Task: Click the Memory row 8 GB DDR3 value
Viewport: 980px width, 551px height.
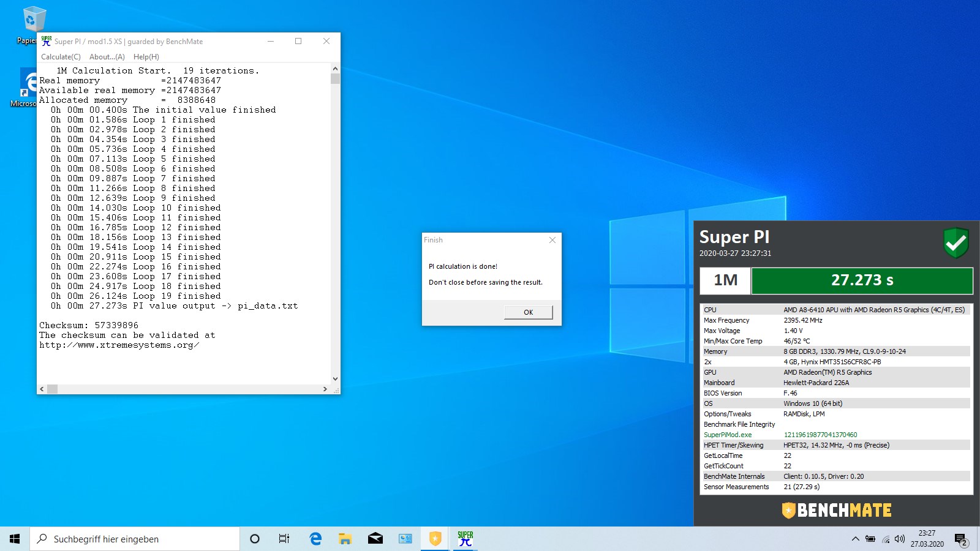Action: pos(845,351)
